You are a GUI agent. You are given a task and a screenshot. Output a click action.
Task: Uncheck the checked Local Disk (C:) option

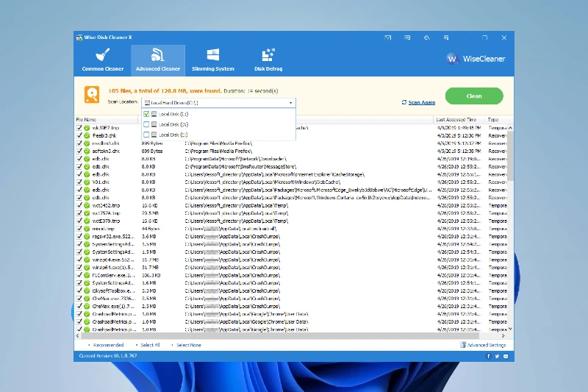point(146,114)
